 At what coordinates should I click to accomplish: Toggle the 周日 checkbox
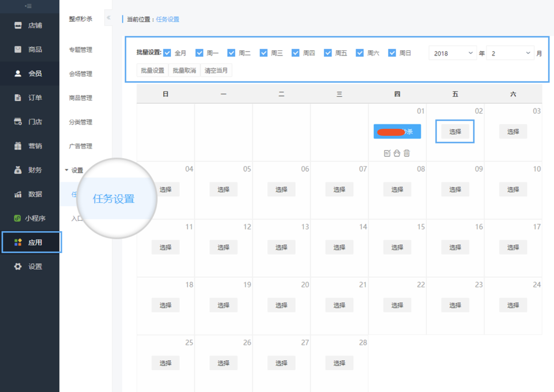(392, 53)
